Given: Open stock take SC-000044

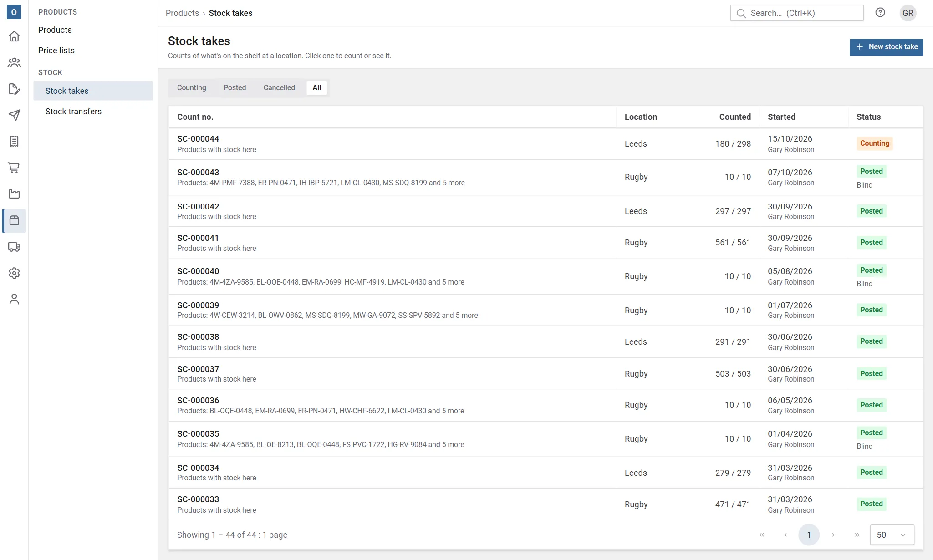Looking at the screenshot, I should pyautogui.click(x=546, y=144).
